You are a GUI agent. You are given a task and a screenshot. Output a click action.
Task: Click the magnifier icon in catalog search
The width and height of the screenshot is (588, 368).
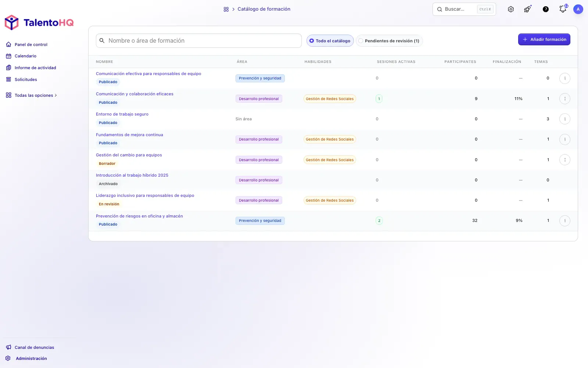102,41
